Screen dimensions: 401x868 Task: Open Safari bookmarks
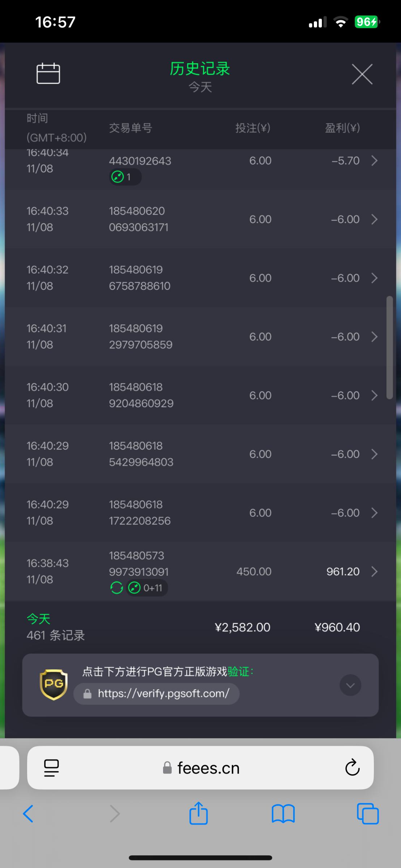click(x=283, y=814)
